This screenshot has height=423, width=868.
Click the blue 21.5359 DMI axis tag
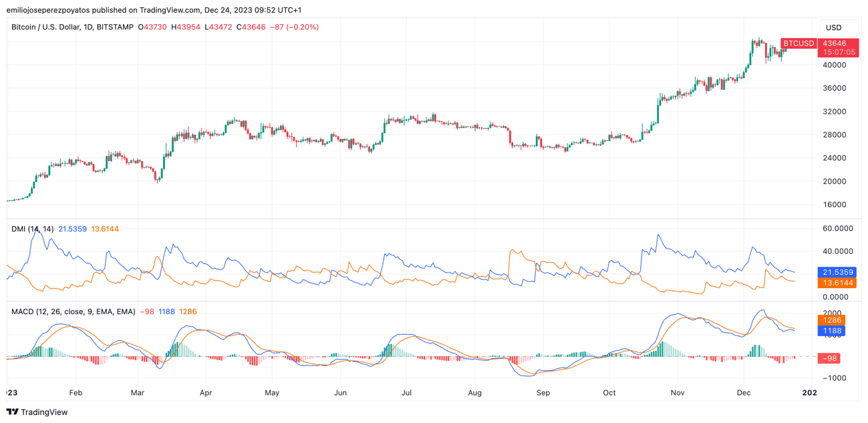(836, 273)
